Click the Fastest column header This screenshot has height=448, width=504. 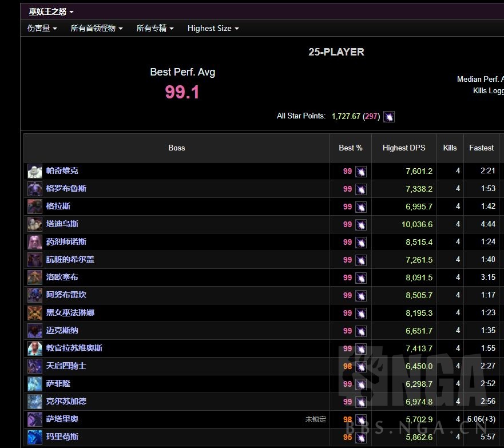pos(481,148)
